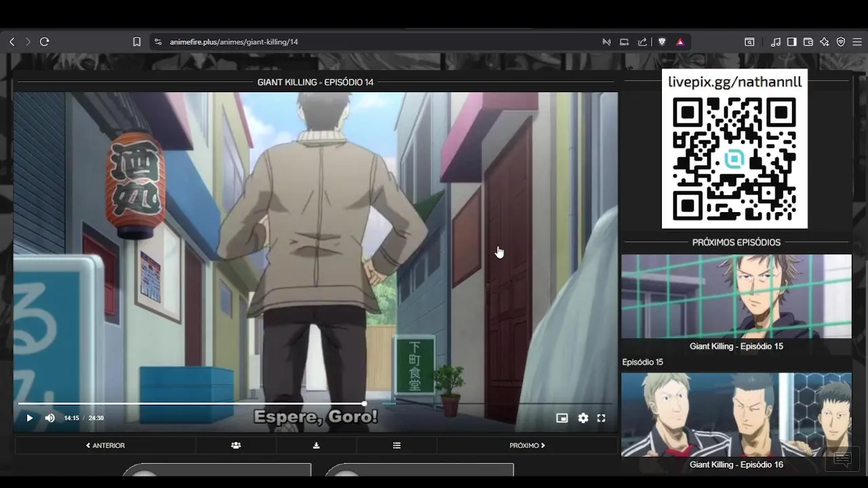Open video settings gear
The height and width of the screenshot is (488, 868).
click(583, 418)
